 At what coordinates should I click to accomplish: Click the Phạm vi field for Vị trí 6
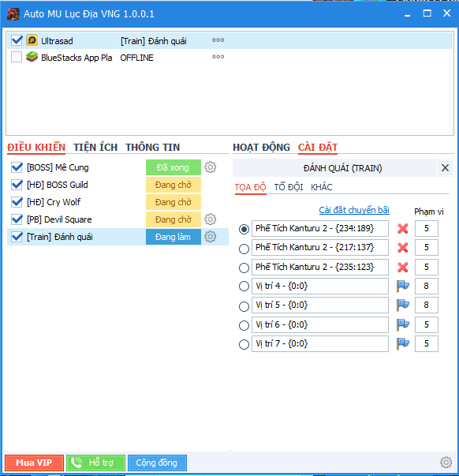[426, 324]
